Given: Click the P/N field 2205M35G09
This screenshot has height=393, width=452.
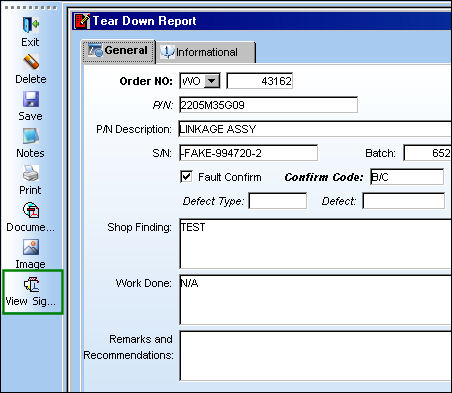Looking at the screenshot, I should click(268, 105).
